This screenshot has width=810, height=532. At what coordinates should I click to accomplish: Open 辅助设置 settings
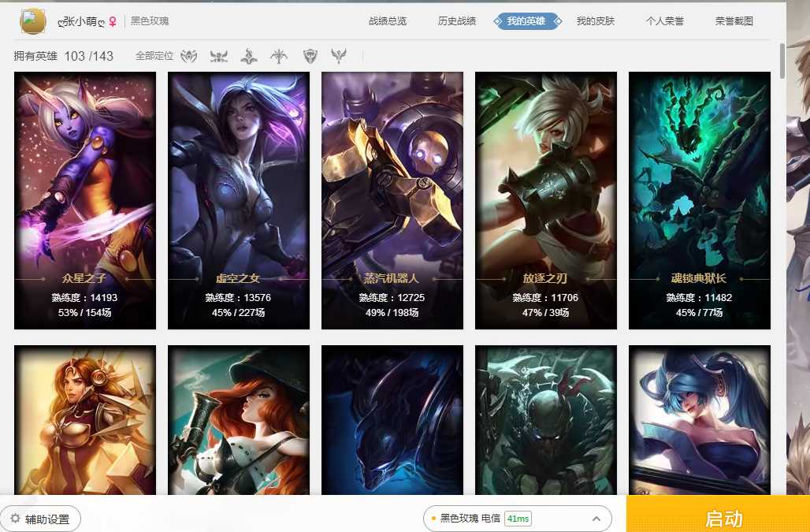coord(40,519)
